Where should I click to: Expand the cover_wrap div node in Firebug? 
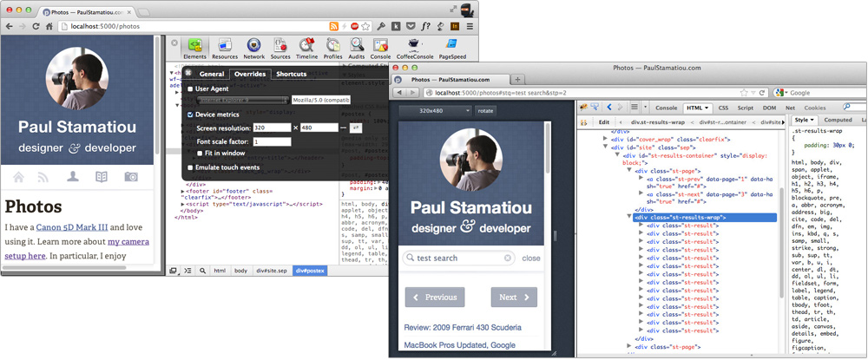tap(606, 140)
